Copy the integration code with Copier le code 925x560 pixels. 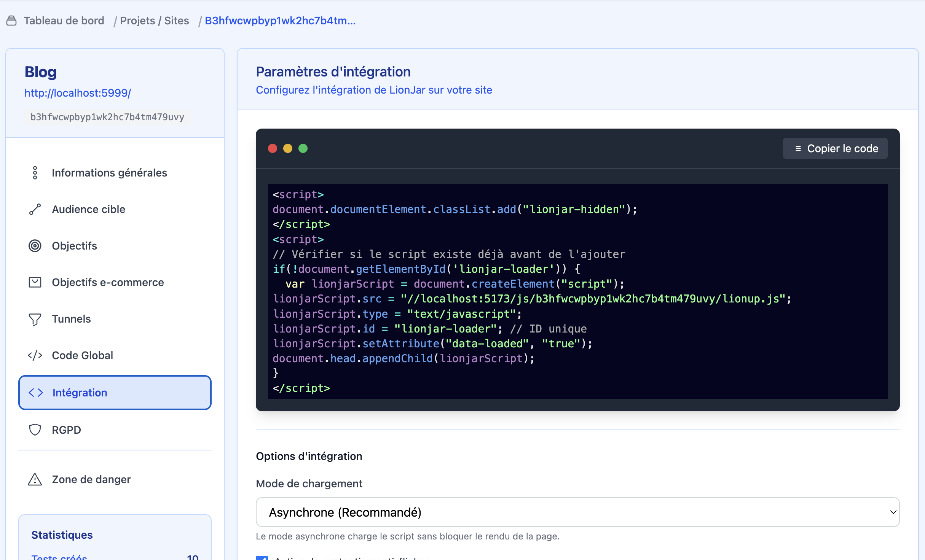[835, 148]
